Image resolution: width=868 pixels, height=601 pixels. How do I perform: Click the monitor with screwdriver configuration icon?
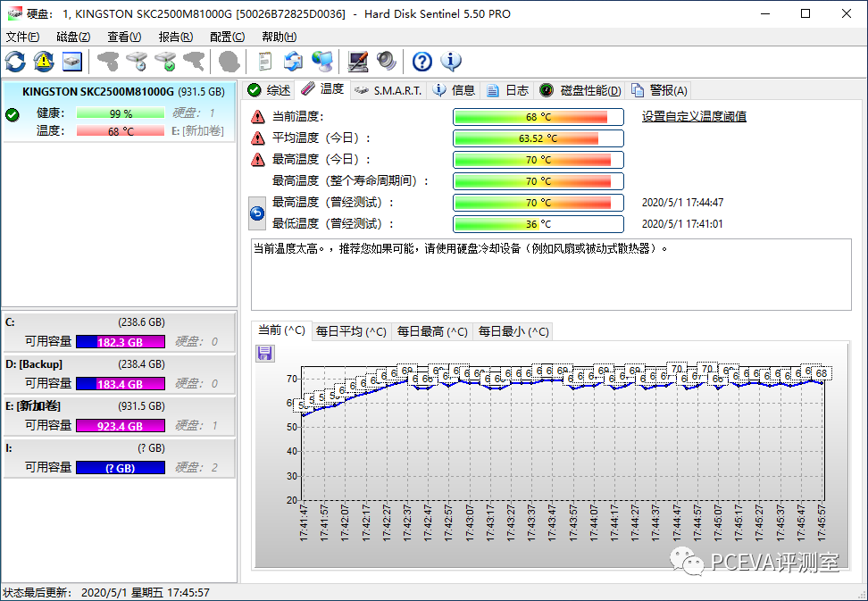pyautogui.click(x=357, y=62)
